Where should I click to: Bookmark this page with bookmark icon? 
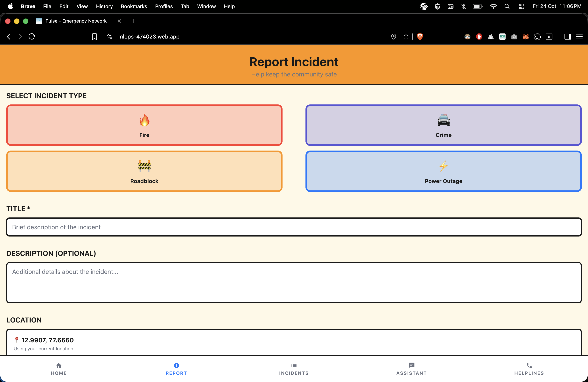click(94, 37)
